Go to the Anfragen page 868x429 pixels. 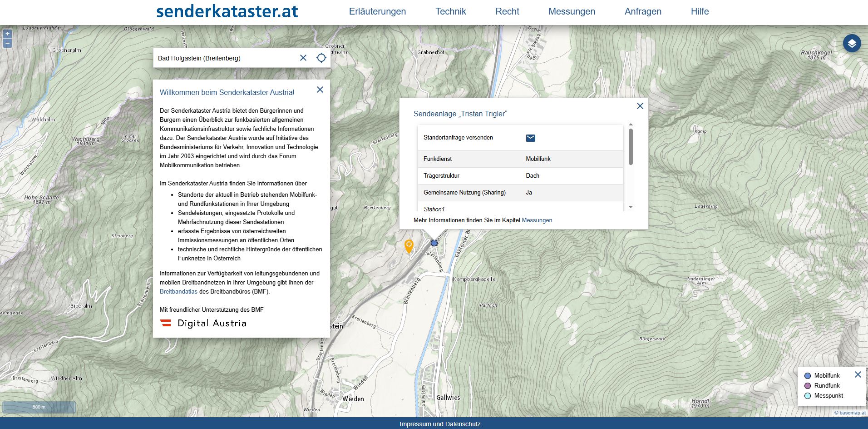pos(643,12)
